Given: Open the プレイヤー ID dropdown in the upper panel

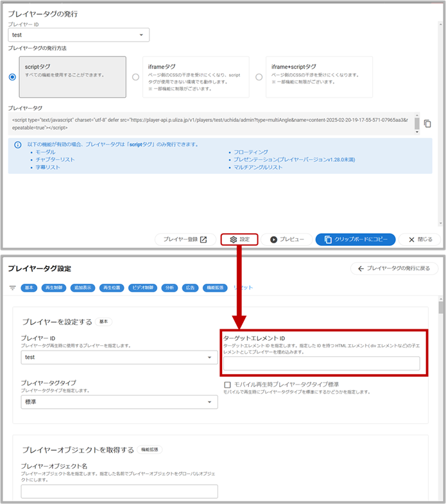Looking at the screenshot, I should click(79, 35).
